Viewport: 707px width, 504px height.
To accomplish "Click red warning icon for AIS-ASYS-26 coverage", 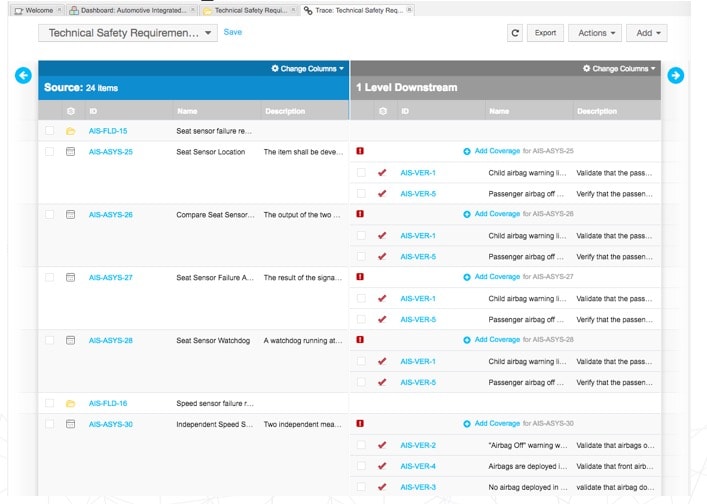I will (360, 214).
